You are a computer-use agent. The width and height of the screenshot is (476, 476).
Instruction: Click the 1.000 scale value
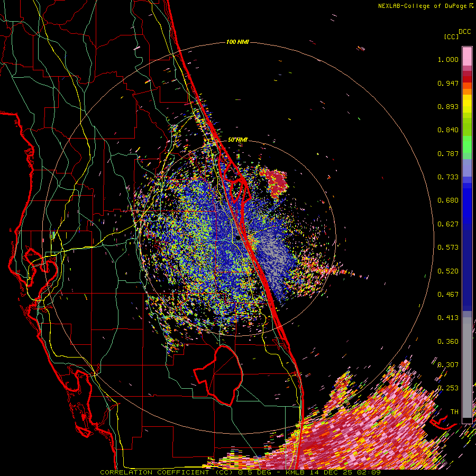pyautogui.click(x=448, y=59)
